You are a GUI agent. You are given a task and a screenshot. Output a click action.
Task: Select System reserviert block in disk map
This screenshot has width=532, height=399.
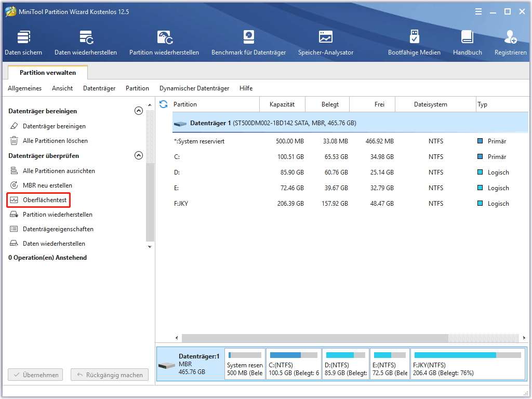(x=245, y=364)
